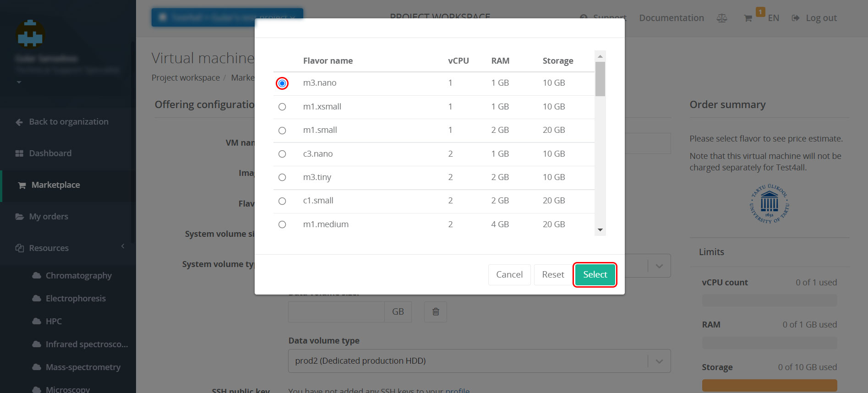Screen dimensions: 868x393
Task: Select the m3.tiny flavor radio button
Action: (282, 177)
